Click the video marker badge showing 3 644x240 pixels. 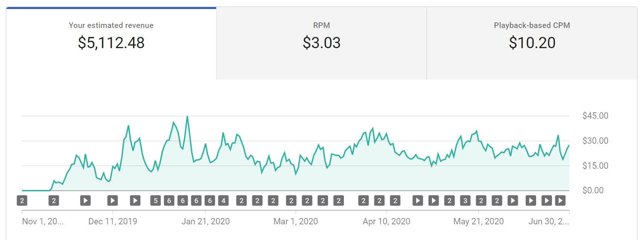465,201
